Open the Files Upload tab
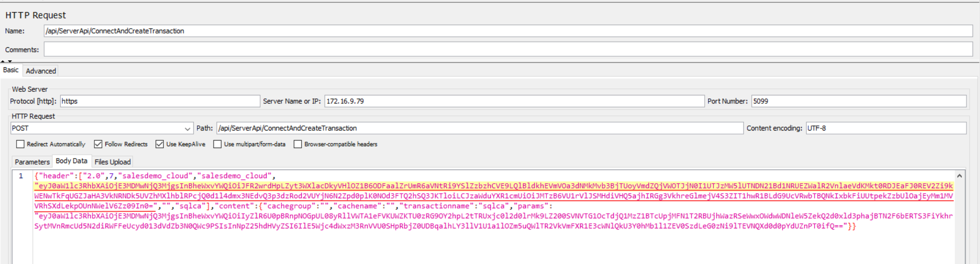Screen dimensions: 980x264 pos(113,162)
